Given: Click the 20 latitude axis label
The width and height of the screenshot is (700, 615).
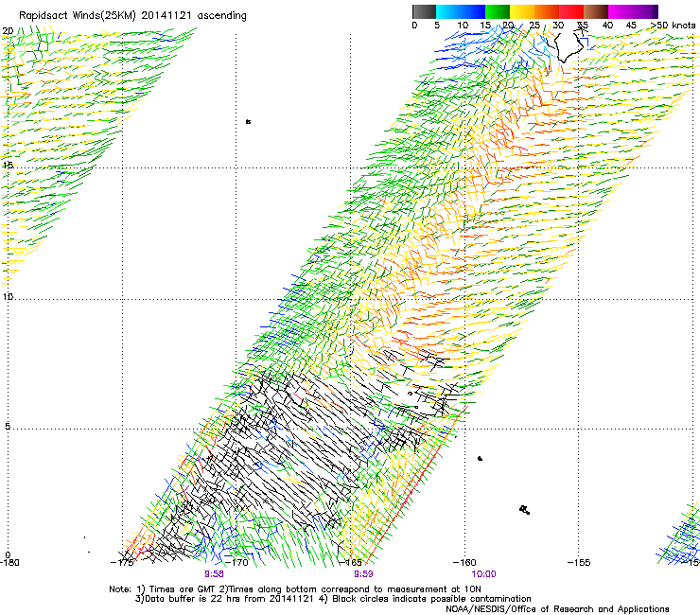Looking at the screenshot, I should point(8,31).
